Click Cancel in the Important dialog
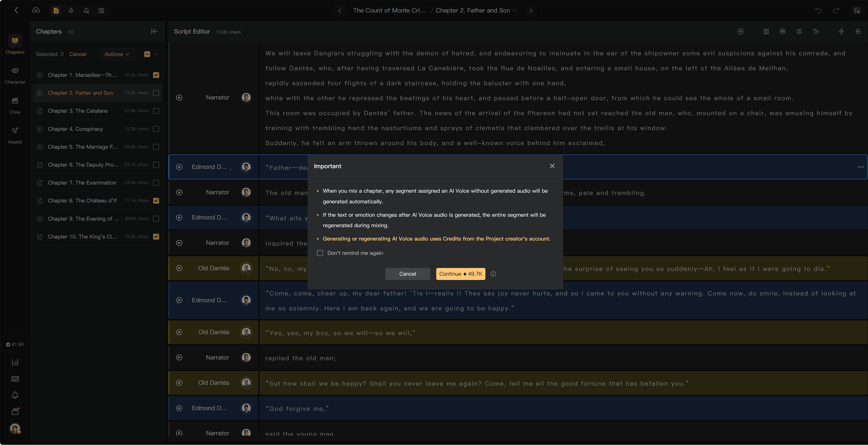Screen dimensions: 868x445 (407, 274)
